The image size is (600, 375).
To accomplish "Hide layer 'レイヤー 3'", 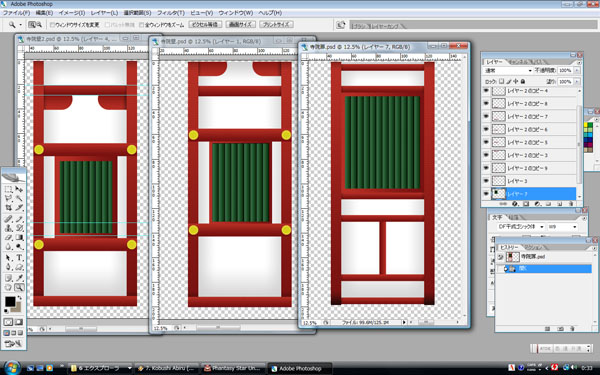I will pos(486,181).
